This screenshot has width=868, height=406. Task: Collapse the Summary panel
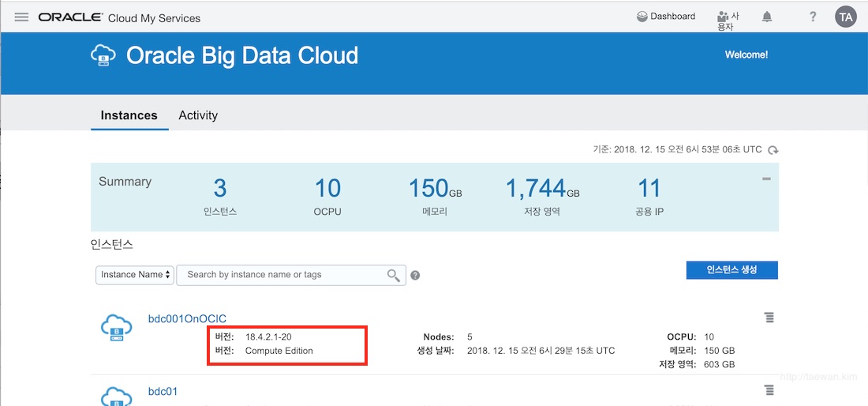[x=767, y=179]
